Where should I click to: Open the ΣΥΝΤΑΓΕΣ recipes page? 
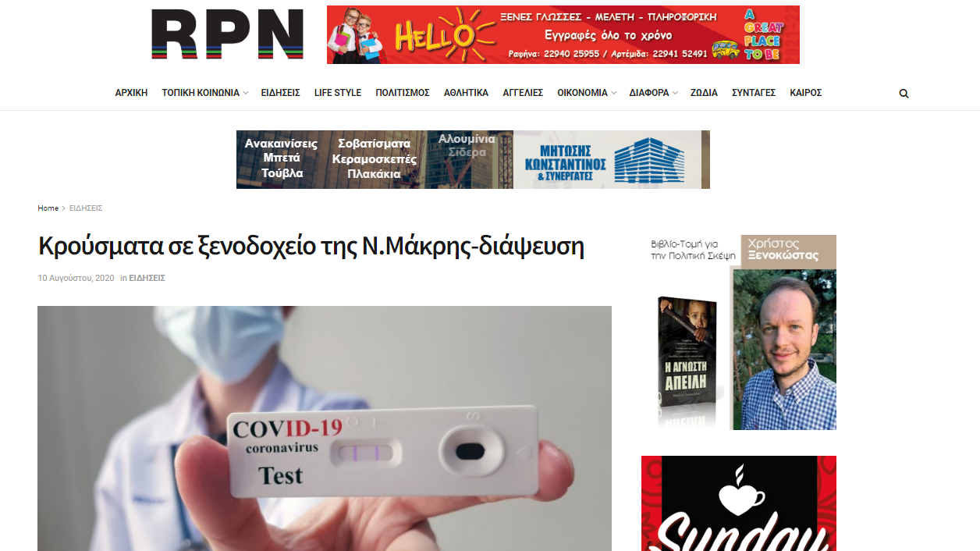754,93
